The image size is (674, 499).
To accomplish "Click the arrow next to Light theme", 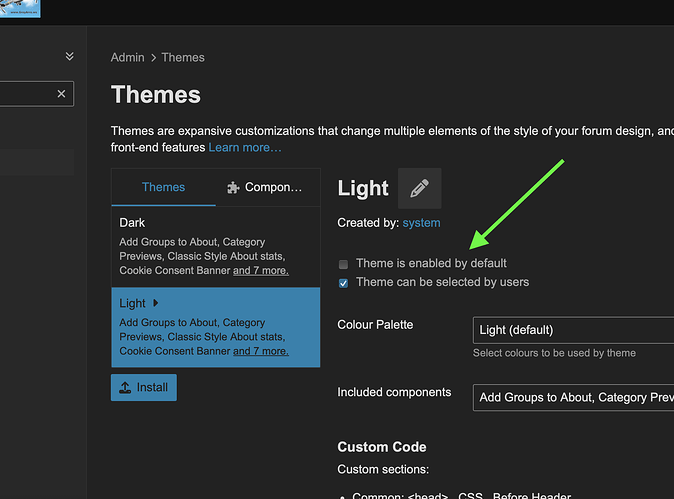I will [156, 303].
